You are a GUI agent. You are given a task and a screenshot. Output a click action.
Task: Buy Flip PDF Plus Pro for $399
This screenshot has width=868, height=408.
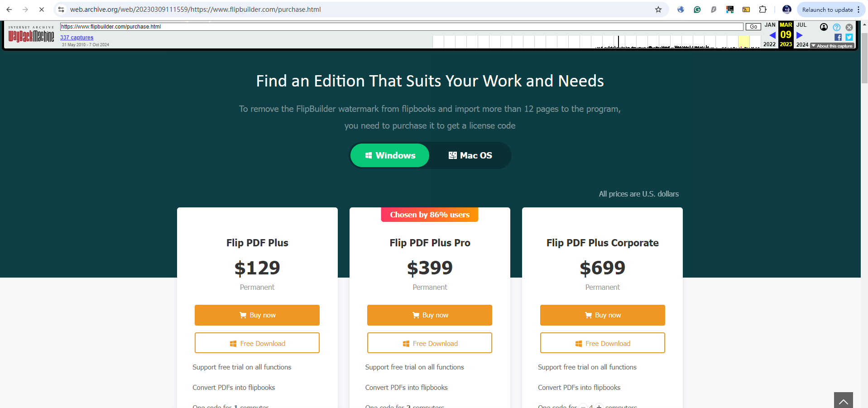tap(430, 315)
